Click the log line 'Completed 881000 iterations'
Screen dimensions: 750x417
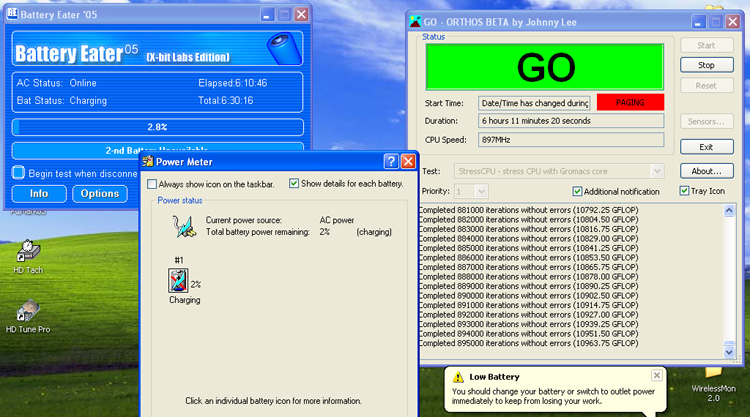click(x=529, y=210)
